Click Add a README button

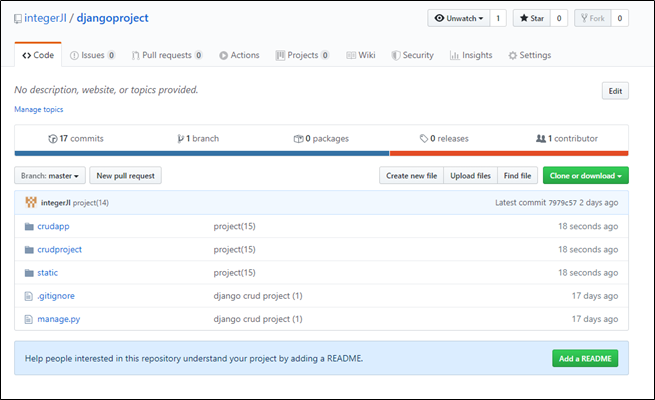point(585,359)
